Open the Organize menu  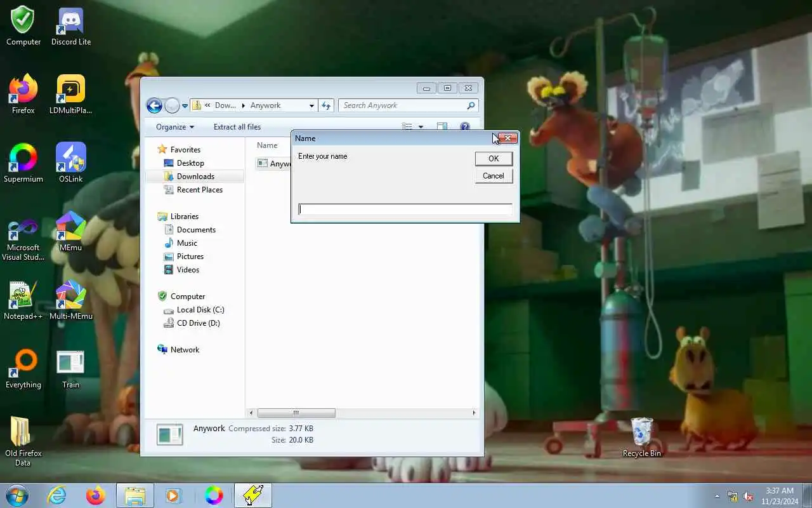(175, 127)
